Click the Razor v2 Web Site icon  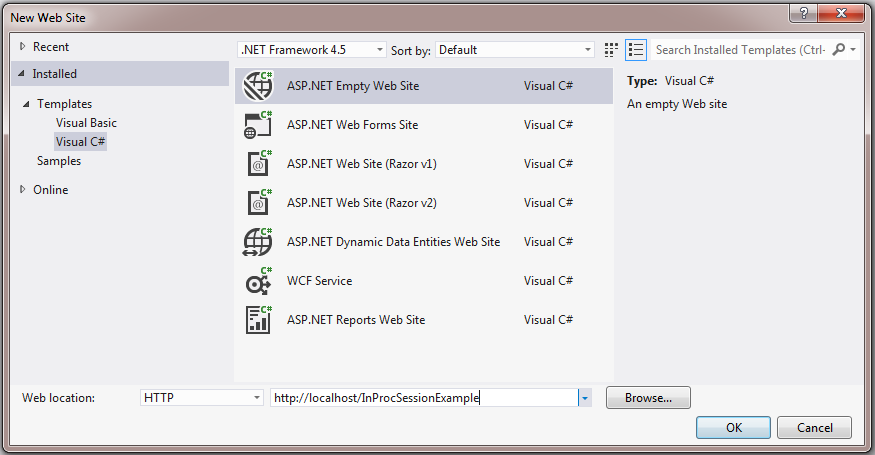coord(258,203)
